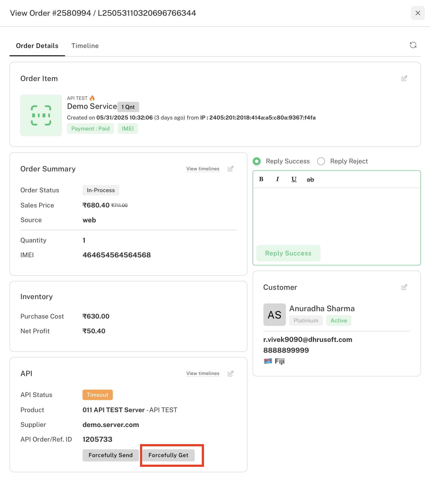Viewport: 430px width, 504px height.
Task: Open View timelines in Order Summary
Action: pos(203,169)
